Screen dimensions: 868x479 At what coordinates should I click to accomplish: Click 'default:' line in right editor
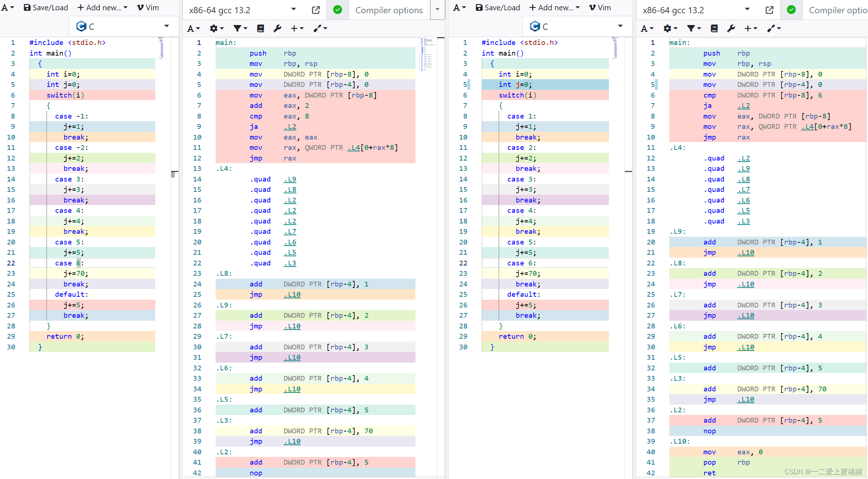524,295
